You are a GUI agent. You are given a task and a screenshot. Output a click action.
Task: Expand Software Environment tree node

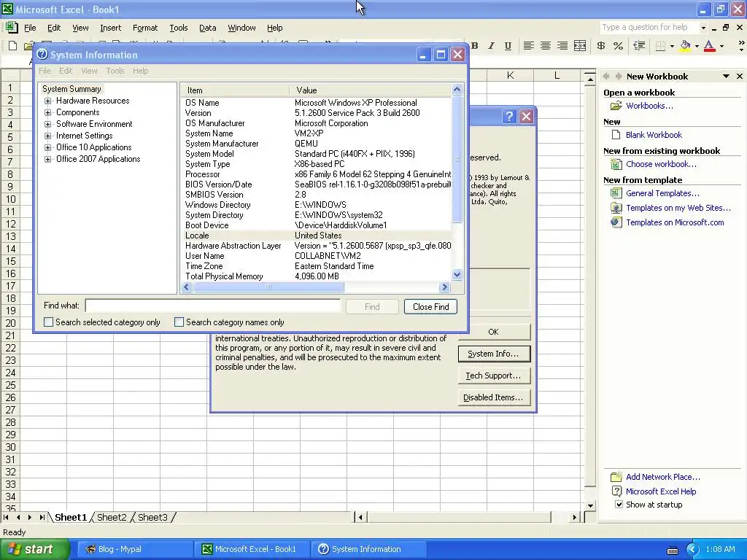pyautogui.click(x=47, y=124)
